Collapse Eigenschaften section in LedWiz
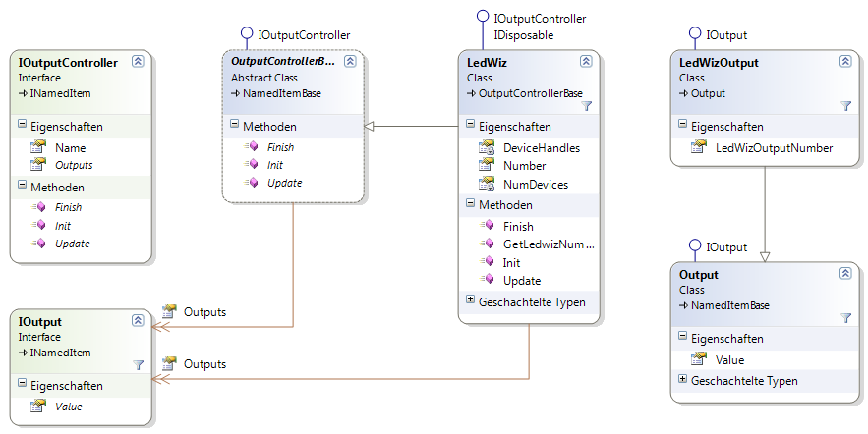 pyautogui.click(x=471, y=124)
